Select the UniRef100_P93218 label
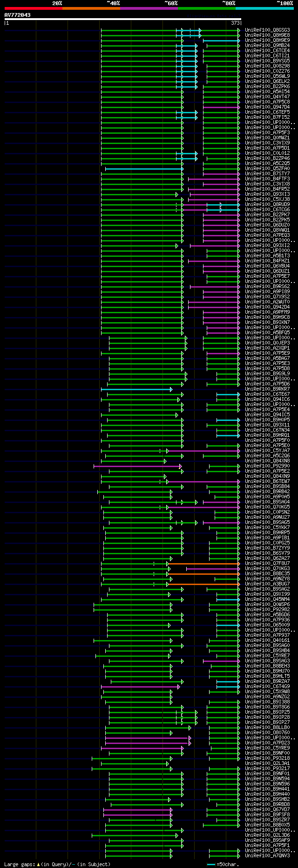 coord(267,758)
